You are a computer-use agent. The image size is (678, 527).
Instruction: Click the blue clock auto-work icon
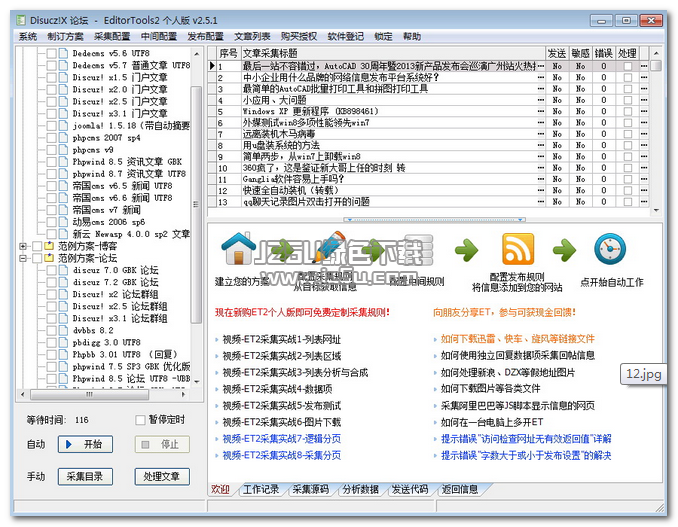[610, 249]
